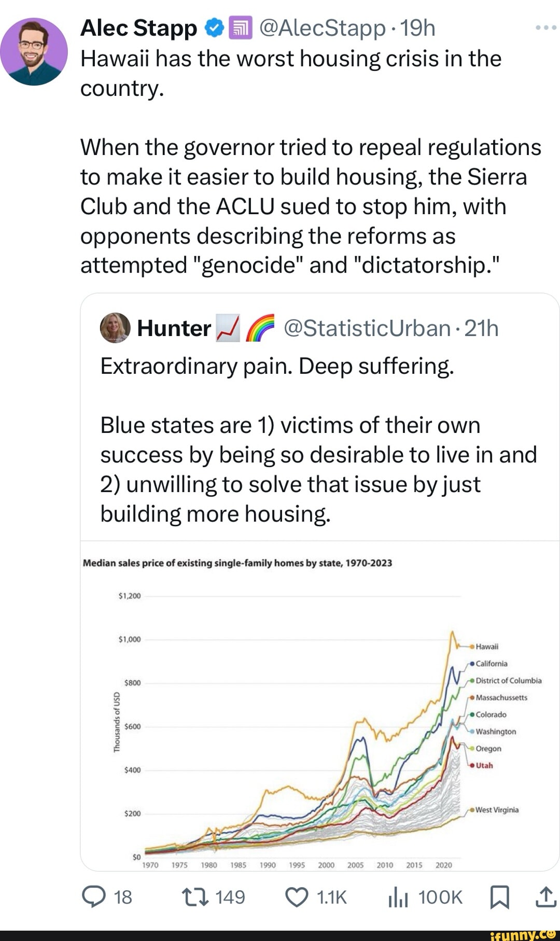View the tweet analytics bars icon
This screenshot has width=560, height=941.
click(x=398, y=897)
